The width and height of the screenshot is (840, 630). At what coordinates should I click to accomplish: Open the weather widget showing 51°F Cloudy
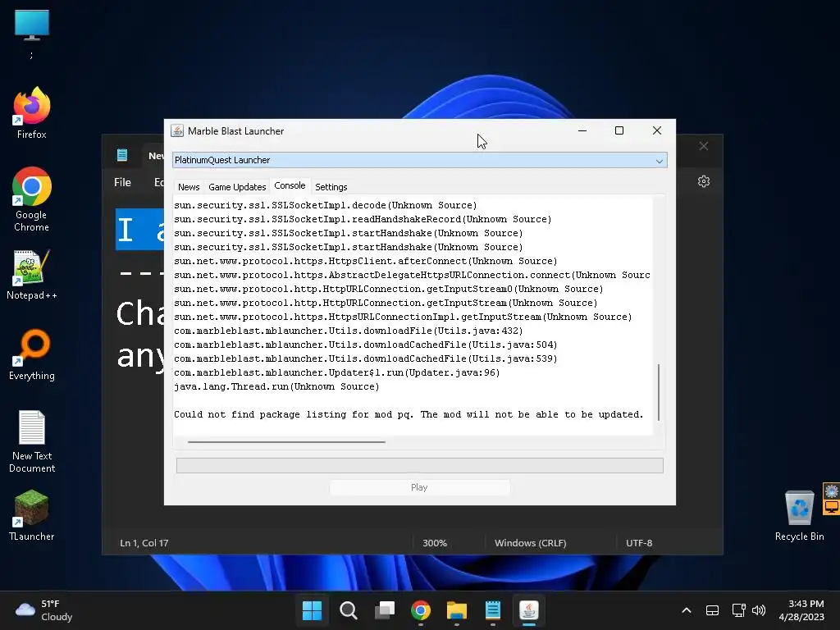pyautogui.click(x=44, y=610)
